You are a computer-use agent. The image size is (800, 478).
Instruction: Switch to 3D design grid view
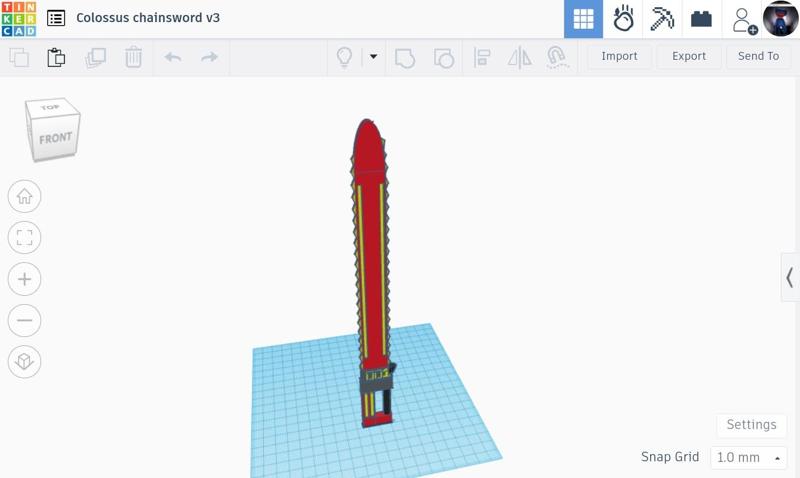(583, 19)
